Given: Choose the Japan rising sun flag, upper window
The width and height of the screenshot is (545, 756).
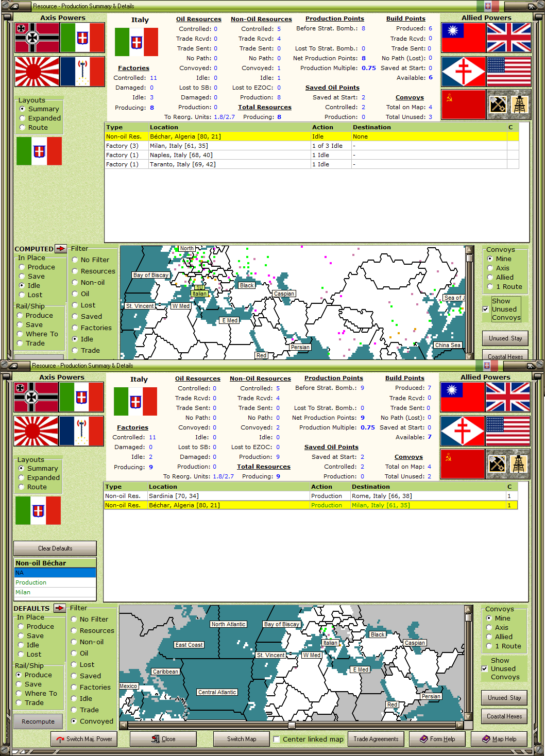Looking at the screenshot, I should pos(37,72).
